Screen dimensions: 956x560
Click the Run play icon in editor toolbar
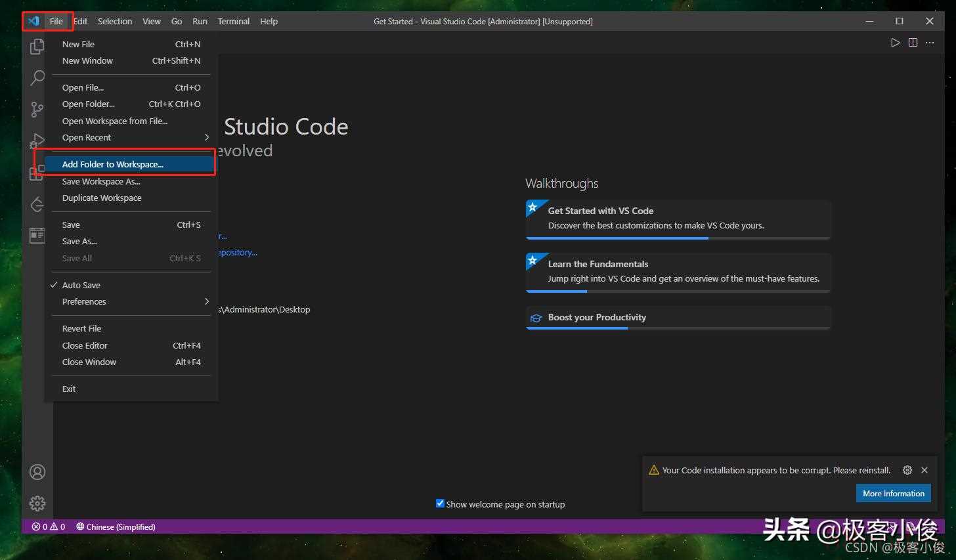pos(895,43)
